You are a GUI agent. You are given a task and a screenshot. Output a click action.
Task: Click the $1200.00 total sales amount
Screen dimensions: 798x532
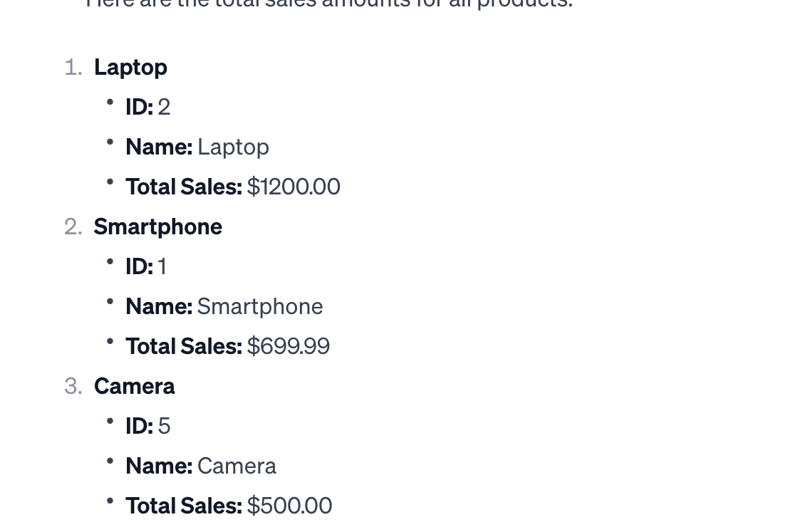click(294, 187)
